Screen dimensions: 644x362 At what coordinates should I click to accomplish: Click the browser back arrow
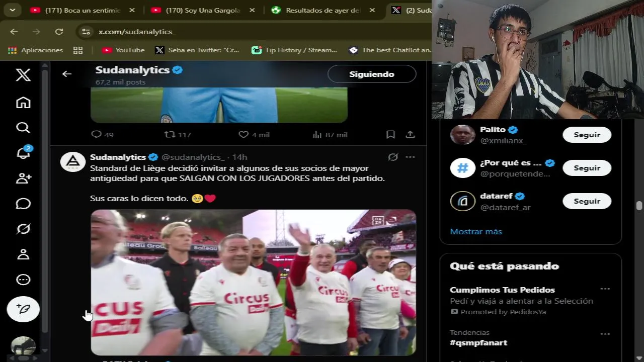(x=14, y=32)
